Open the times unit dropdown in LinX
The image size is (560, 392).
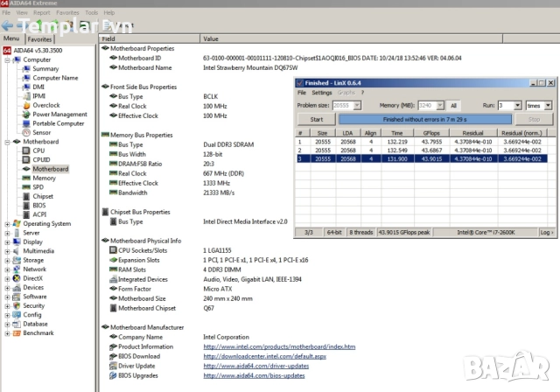[538, 105]
